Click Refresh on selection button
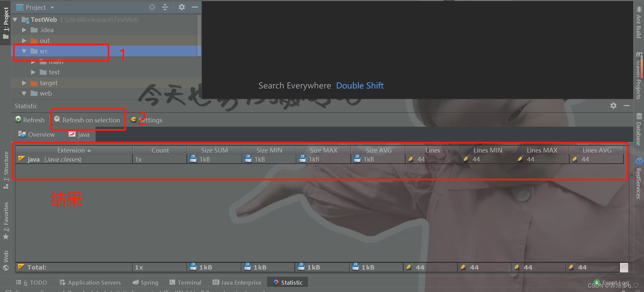Screen dimensions: 644x292 click(87, 120)
